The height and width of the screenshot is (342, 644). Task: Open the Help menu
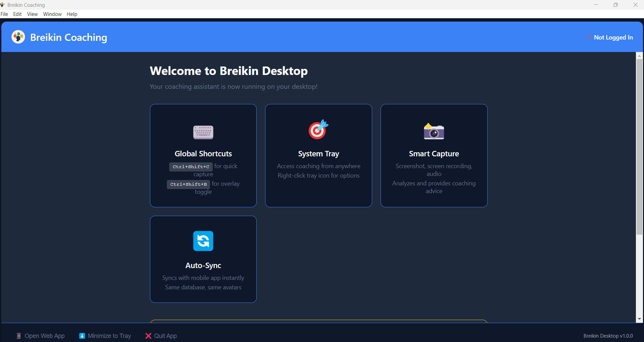click(x=72, y=14)
